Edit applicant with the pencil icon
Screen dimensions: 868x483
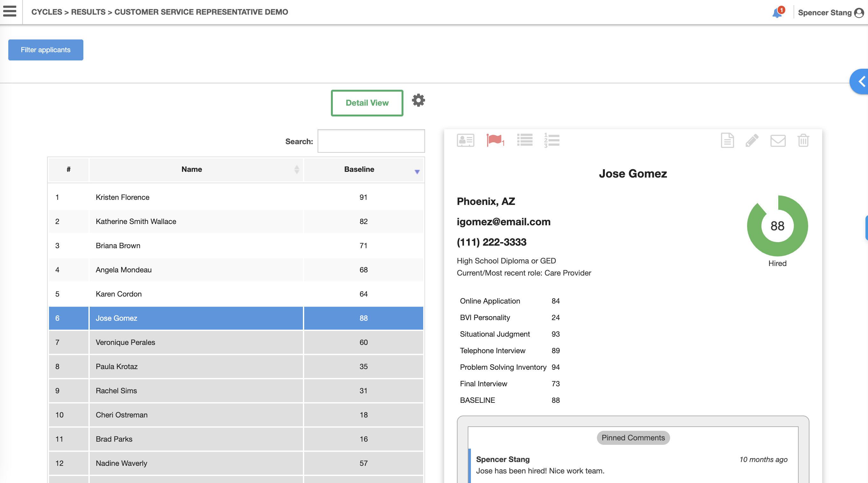coord(752,140)
